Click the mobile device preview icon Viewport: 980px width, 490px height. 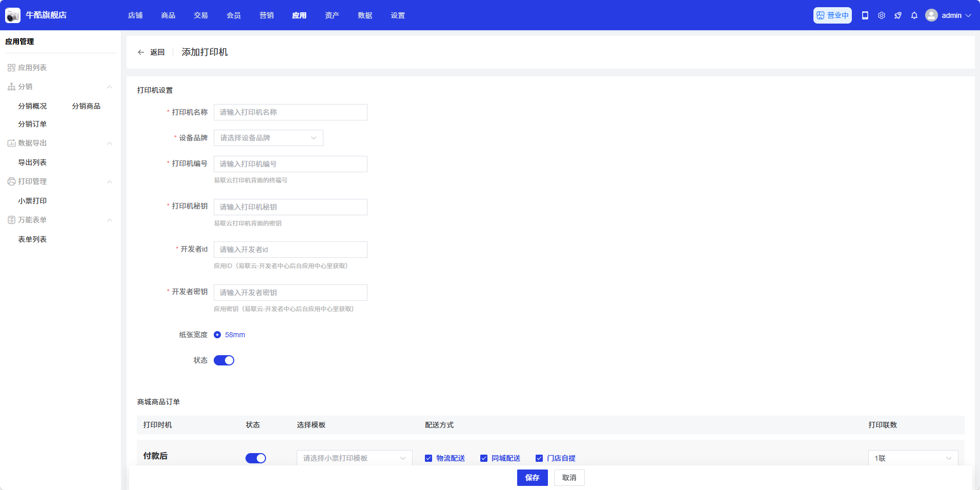(x=865, y=15)
